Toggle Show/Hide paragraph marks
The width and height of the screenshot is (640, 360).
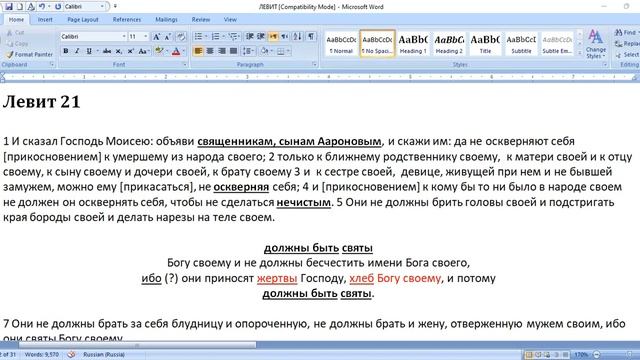click(x=311, y=37)
